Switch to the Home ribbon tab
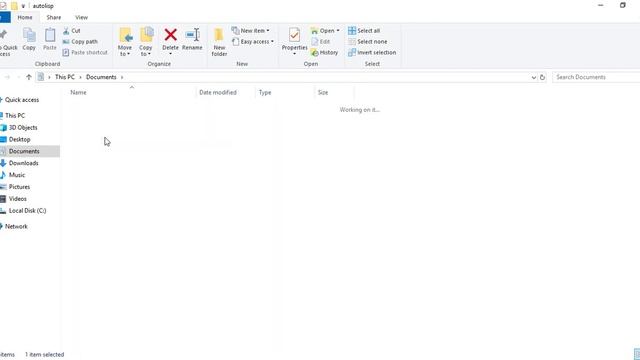The image size is (640, 360). (x=25, y=18)
